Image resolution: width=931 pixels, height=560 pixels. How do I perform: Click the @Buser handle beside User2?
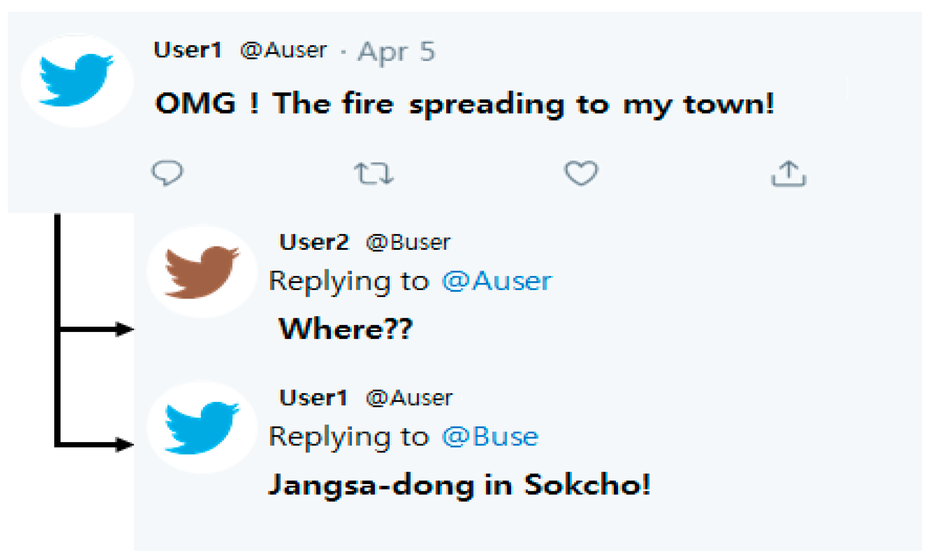point(408,242)
